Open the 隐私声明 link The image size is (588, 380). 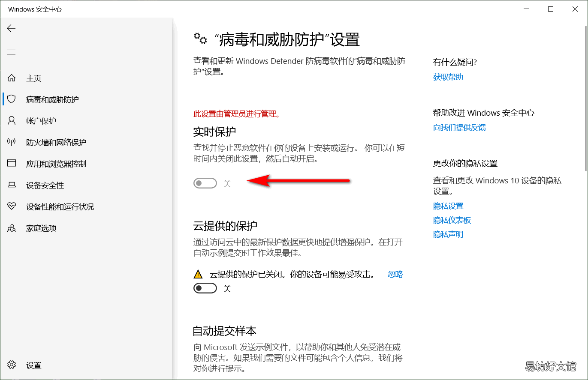[448, 234]
